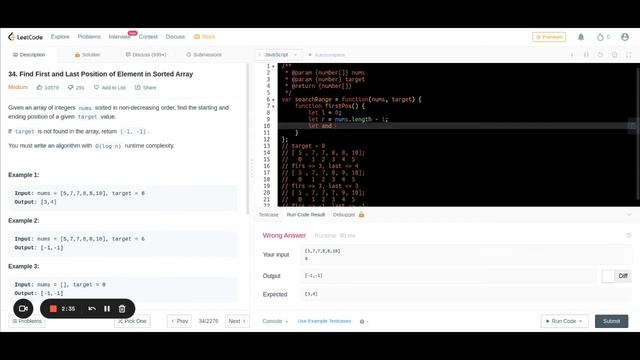Open the LeetCode home logo
Screen dimensions: 640x360
pyautogui.click(x=25, y=37)
